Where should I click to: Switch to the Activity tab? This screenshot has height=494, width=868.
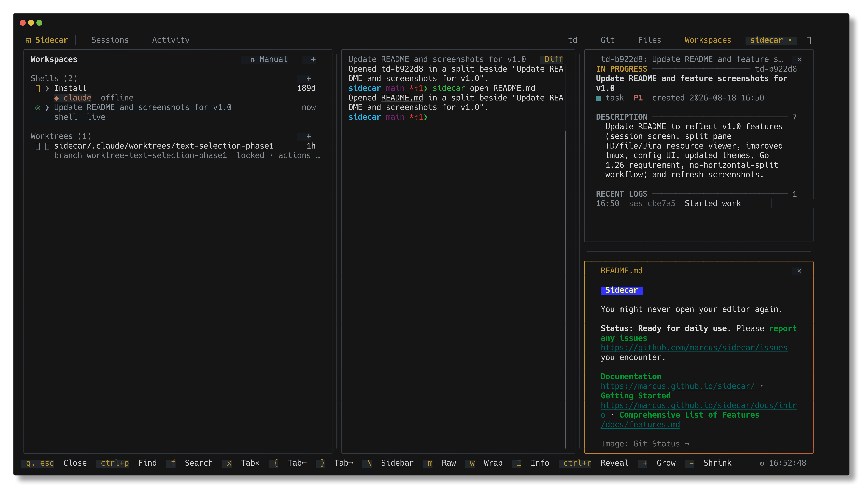(171, 40)
